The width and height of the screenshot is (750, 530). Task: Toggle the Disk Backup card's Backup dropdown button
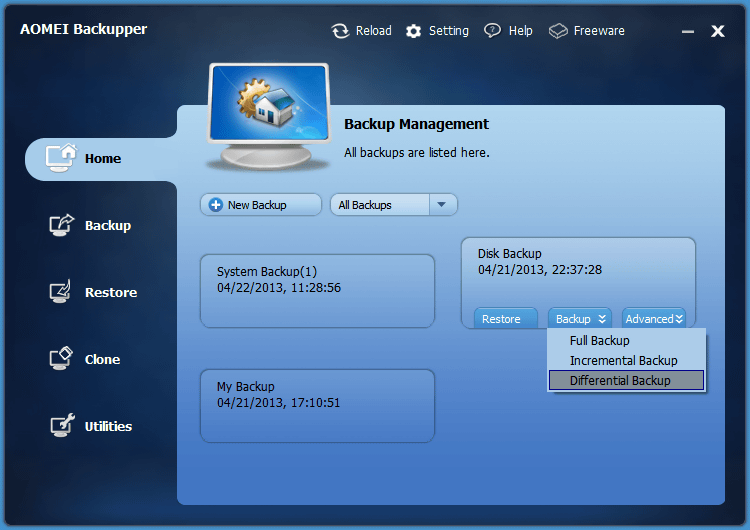pyautogui.click(x=580, y=319)
